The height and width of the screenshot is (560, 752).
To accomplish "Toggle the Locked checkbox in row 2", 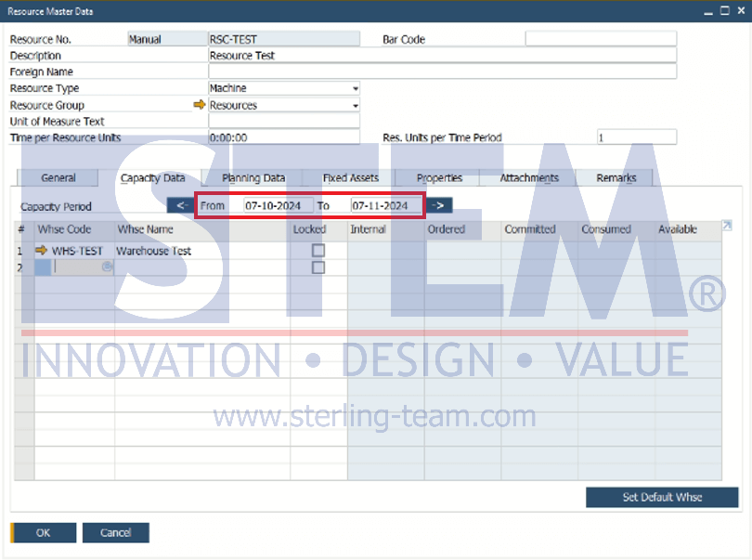I will (x=318, y=267).
